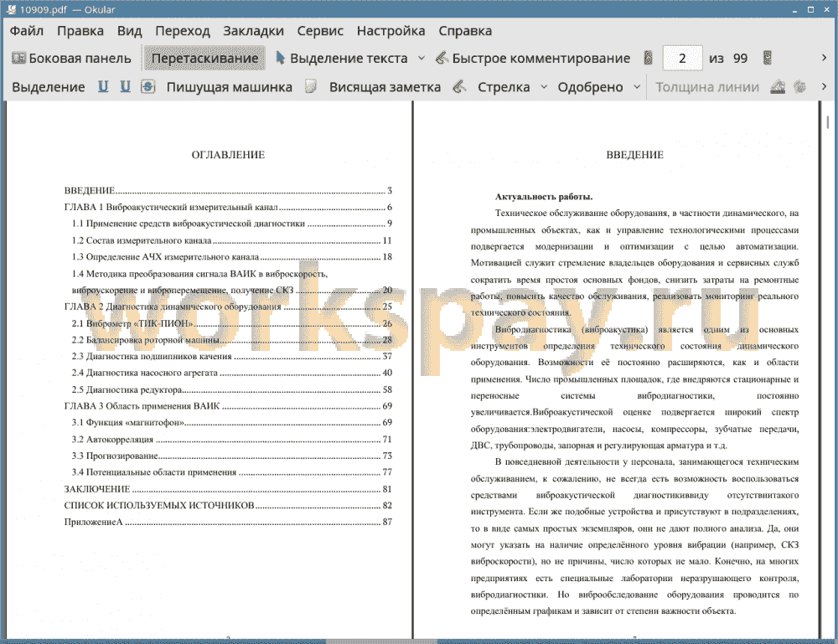
Task: Click the Толщина линии line width control
Action: 707,87
